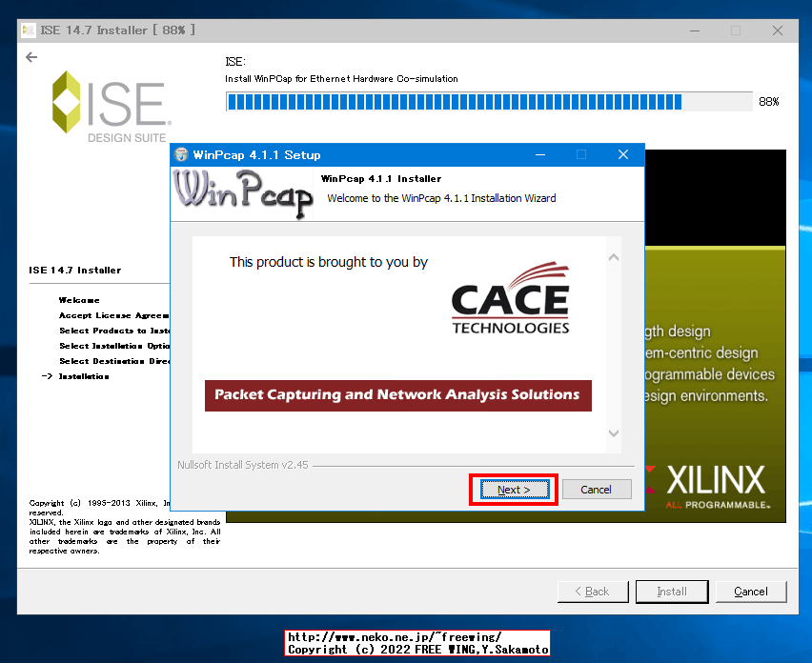The image size is (812, 663).
Task: Click the scroll-up arrow in the sponsor text area
Action: pos(613,256)
